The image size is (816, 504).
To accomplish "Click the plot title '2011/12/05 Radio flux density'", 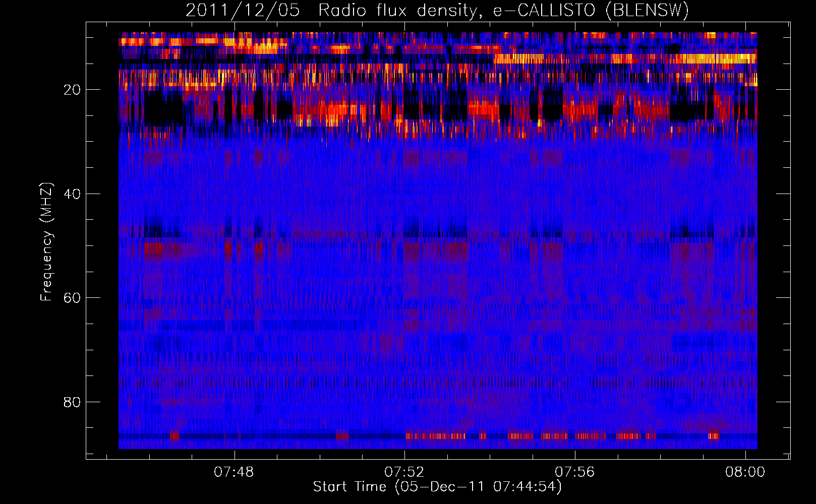I will [437, 10].
